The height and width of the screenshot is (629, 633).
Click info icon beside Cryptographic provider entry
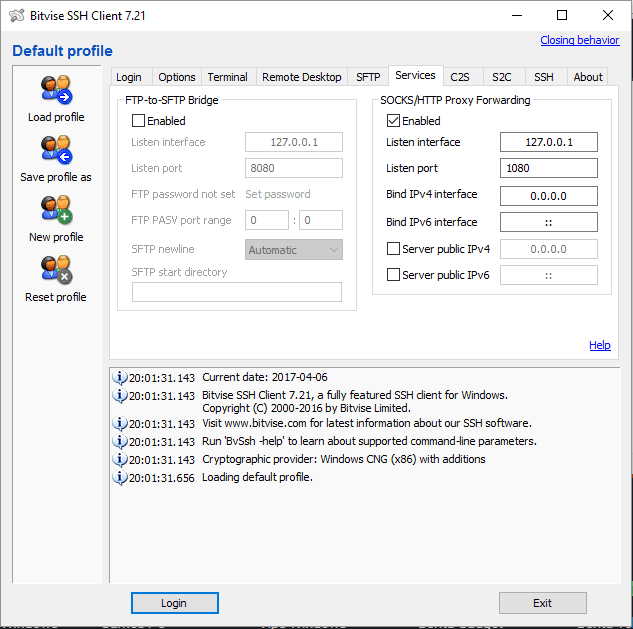(x=119, y=459)
